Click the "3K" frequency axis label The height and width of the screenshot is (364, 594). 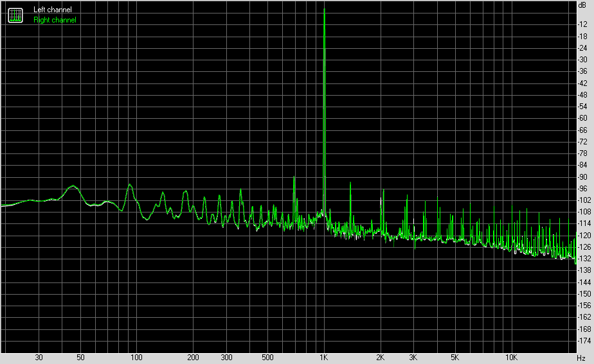[413, 358]
